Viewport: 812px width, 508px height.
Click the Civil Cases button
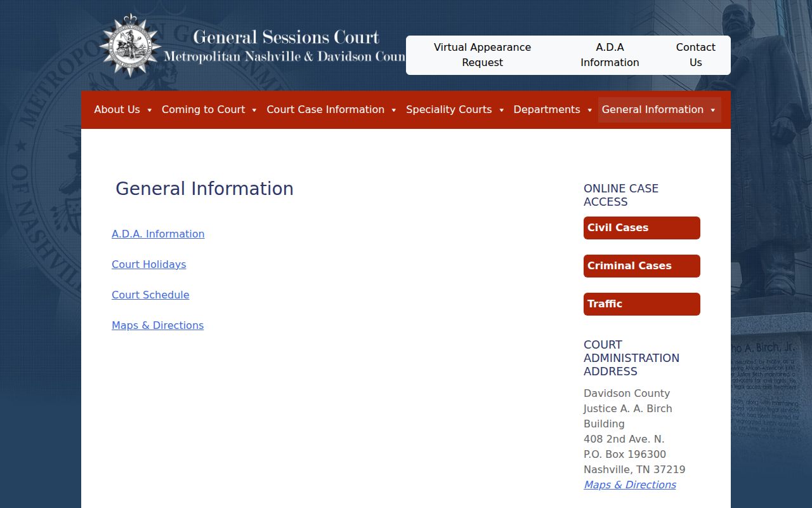[x=642, y=228]
